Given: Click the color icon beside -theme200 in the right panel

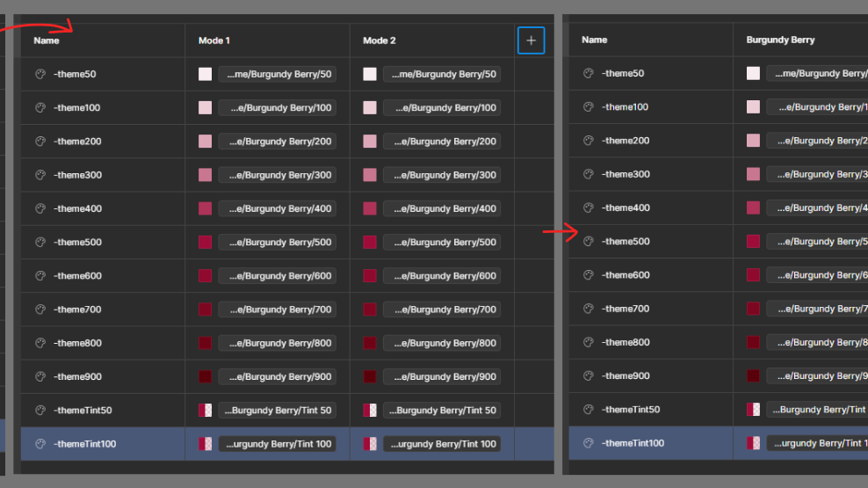Looking at the screenshot, I should tap(589, 141).
